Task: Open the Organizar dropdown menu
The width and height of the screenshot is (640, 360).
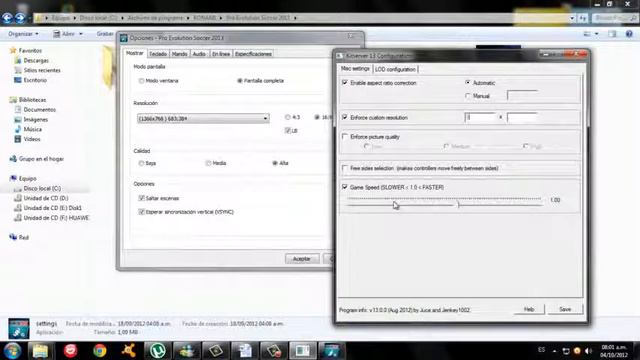Action: click(23, 34)
